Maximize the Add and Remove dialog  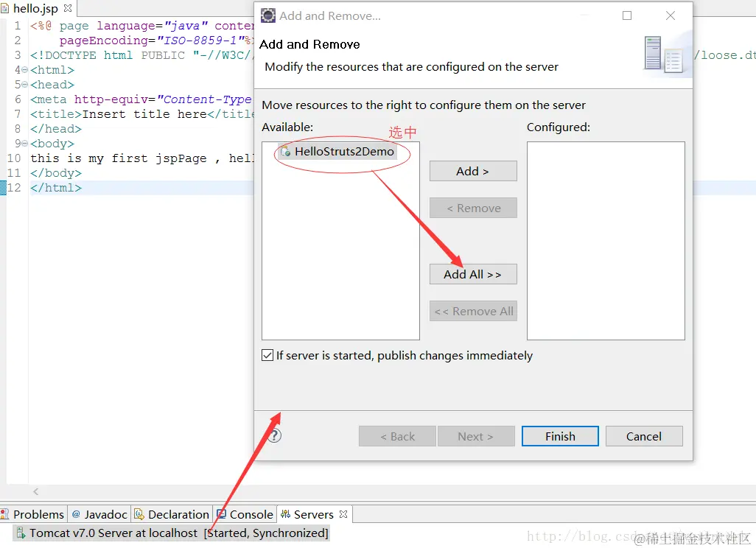[x=627, y=15]
